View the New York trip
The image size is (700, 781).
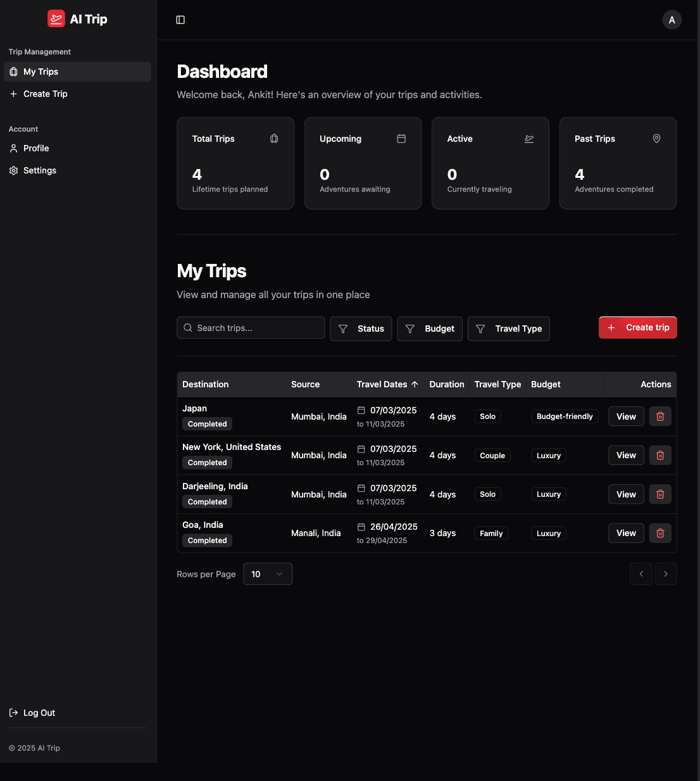pyautogui.click(x=626, y=455)
